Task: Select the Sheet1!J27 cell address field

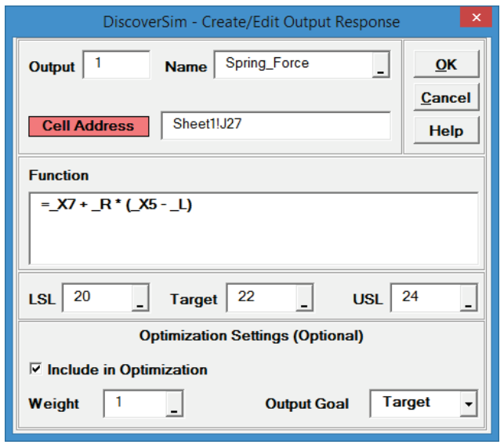Action: (275, 126)
